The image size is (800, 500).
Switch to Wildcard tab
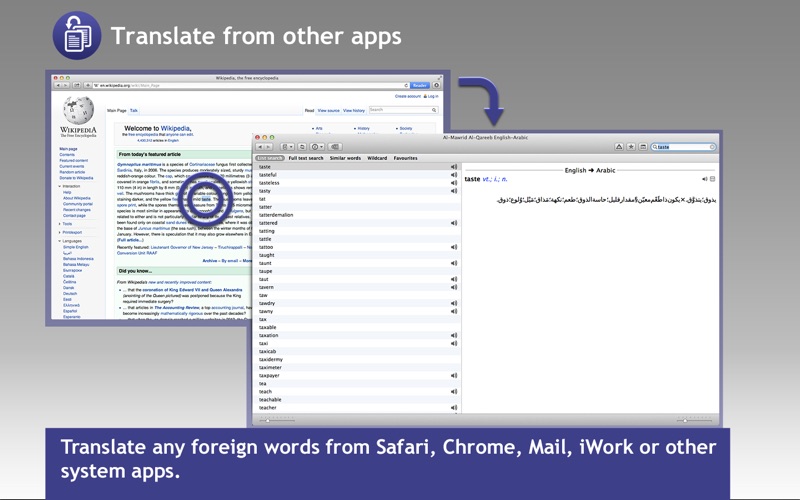click(377, 158)
